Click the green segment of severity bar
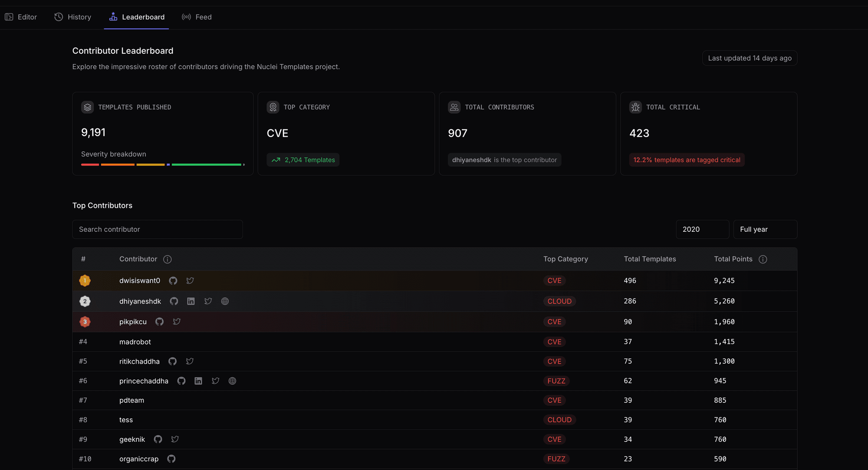 coord(206,164)
